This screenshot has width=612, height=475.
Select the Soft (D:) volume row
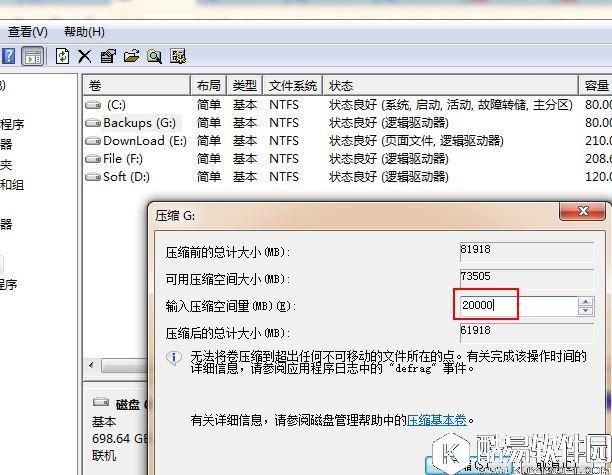pyautogui.click(x=347, y=177)
